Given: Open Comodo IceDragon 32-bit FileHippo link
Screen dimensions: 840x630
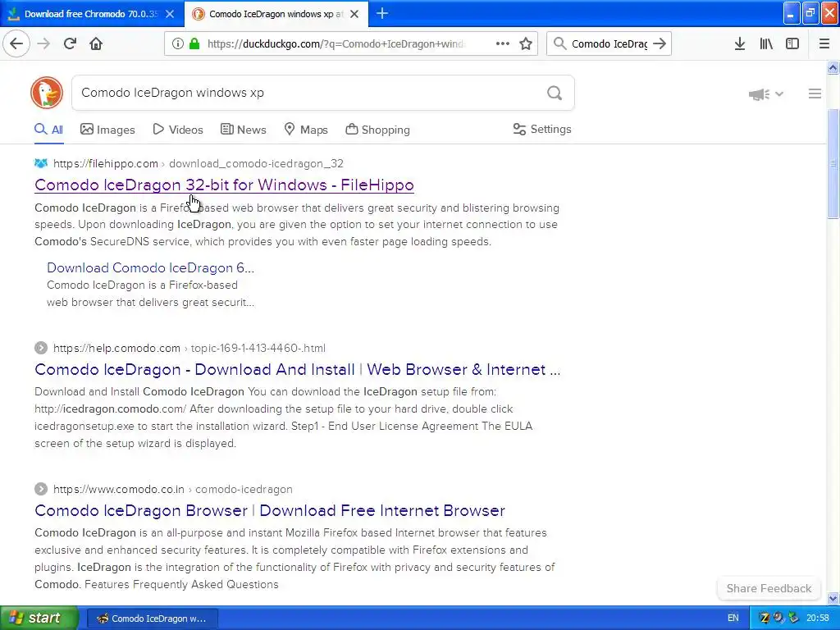Looking at the screenshot, I should click(x=224, y=185).
